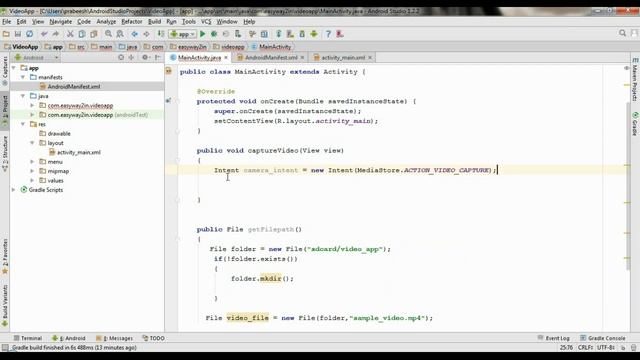The image size is (640, 360).
Task: Collapse the manifests folder arrow
Action: (23, 77)
